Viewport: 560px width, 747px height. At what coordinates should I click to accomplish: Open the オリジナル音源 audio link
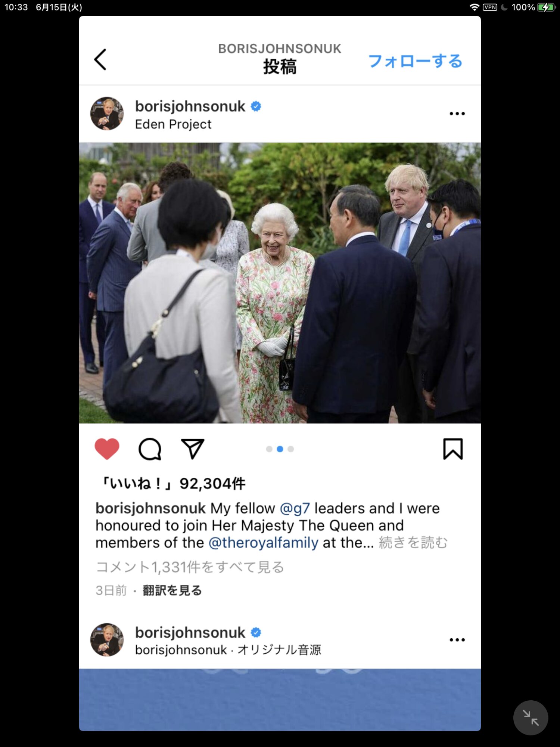click(279, 650)
